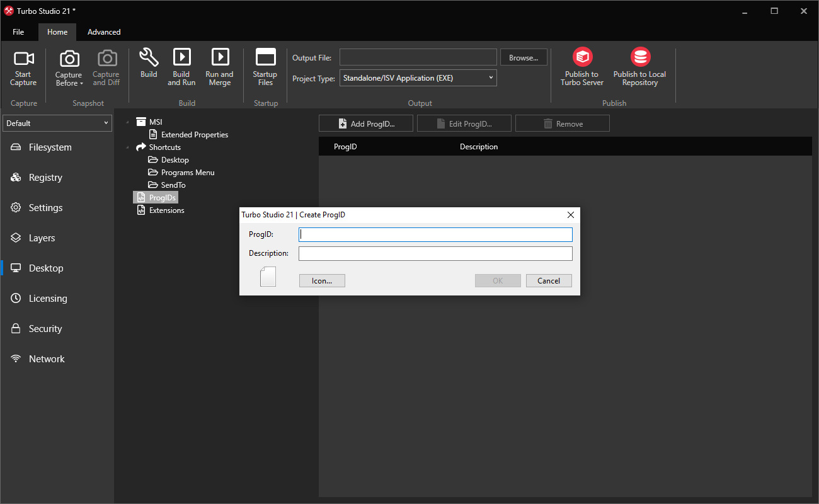Open the Default configuration dropdown

57,123
